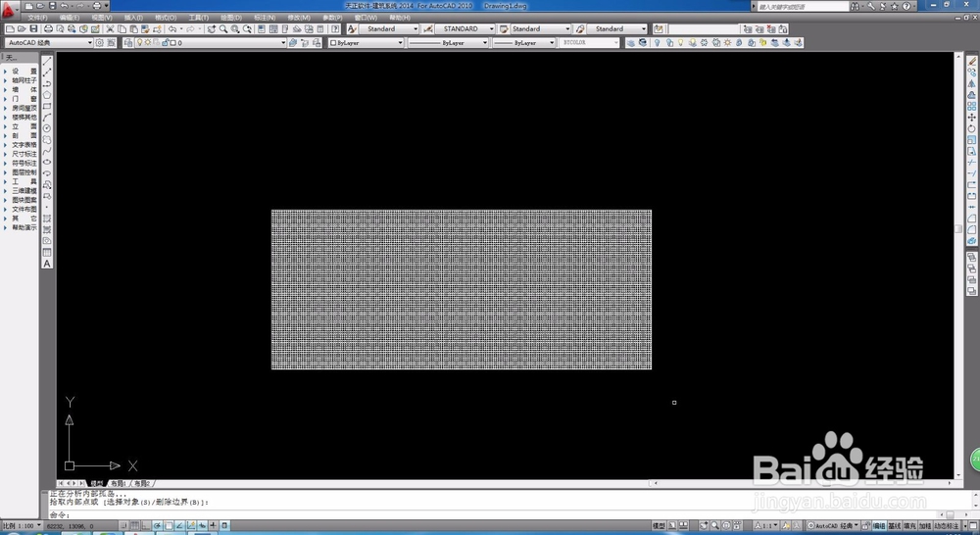Select the Move tool in modify toolbar
This screenshot has width=980, height=535.
pyautogui.click(x=972, y=118)
